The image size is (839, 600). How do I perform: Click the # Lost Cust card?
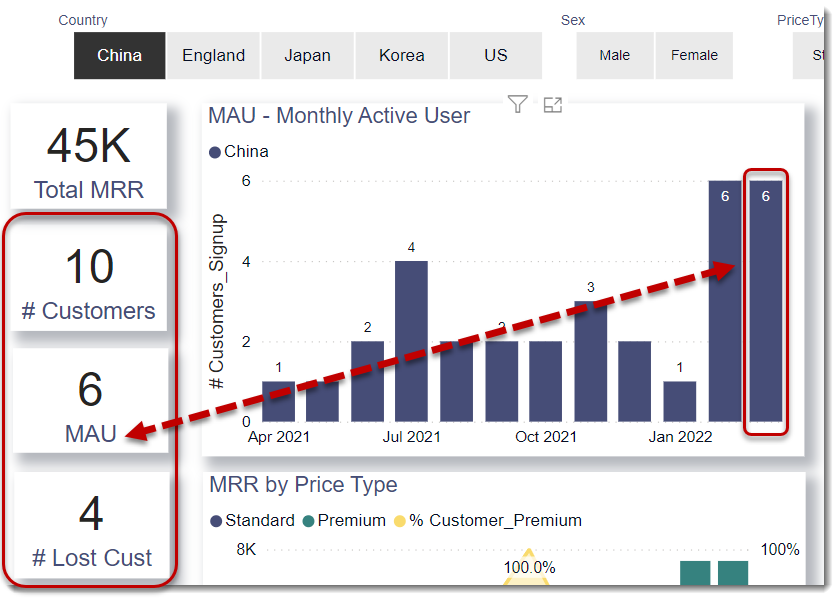tap(91, 525)
